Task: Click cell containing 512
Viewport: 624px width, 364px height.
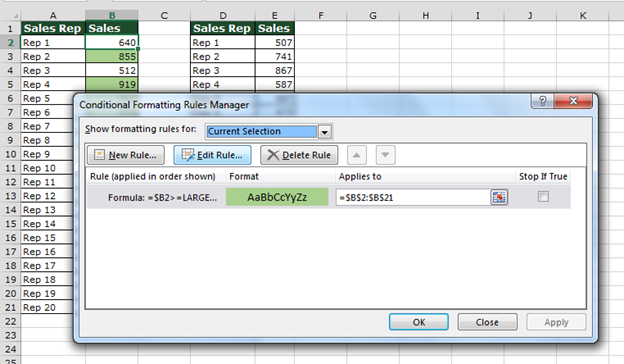Action: click(112, 70)
